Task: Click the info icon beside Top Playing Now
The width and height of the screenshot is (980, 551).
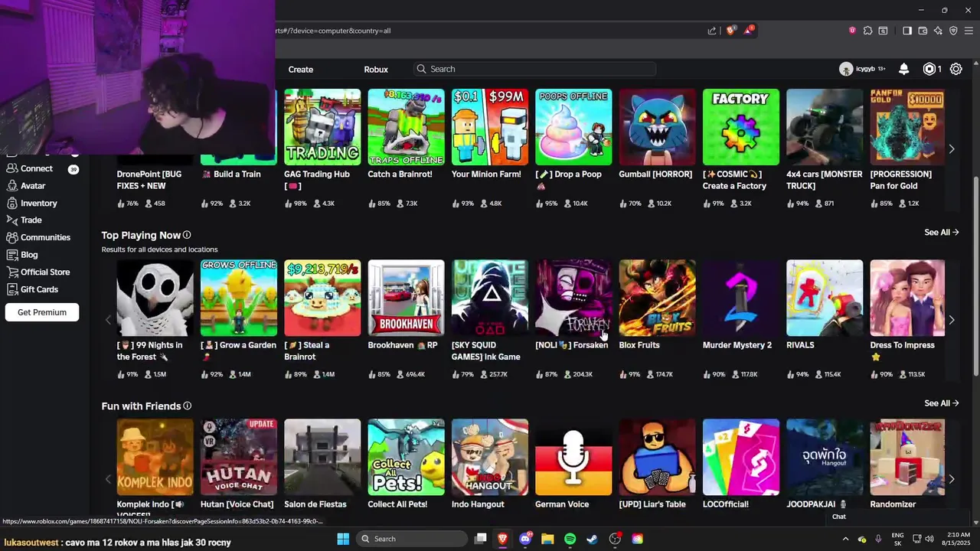Action: (x=187, y=235)
